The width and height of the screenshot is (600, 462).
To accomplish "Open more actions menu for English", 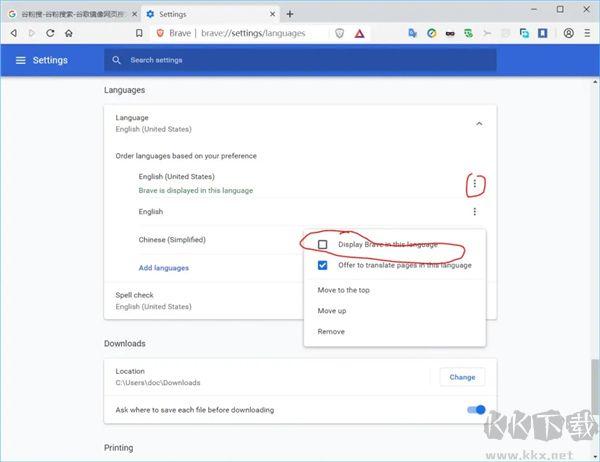I will 474,212.
